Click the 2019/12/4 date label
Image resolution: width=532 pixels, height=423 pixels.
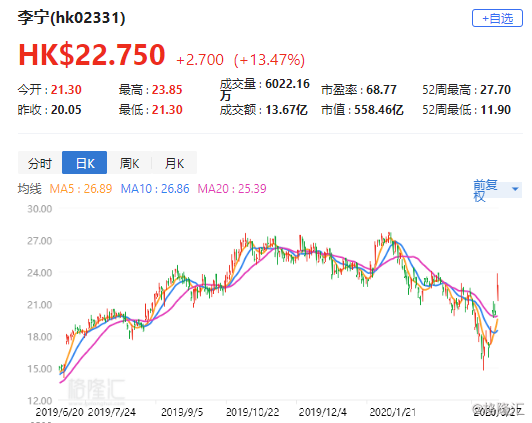[323, 412]
